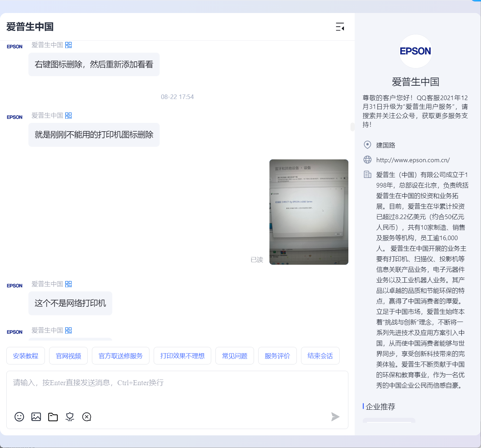
Task: Open the emoji picker
Action: pos(19,417)
